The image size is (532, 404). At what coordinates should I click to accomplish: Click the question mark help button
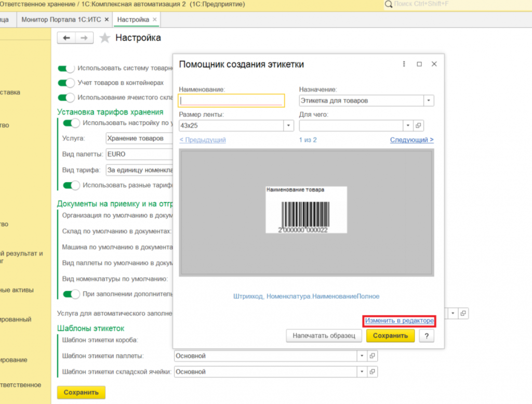426,336
